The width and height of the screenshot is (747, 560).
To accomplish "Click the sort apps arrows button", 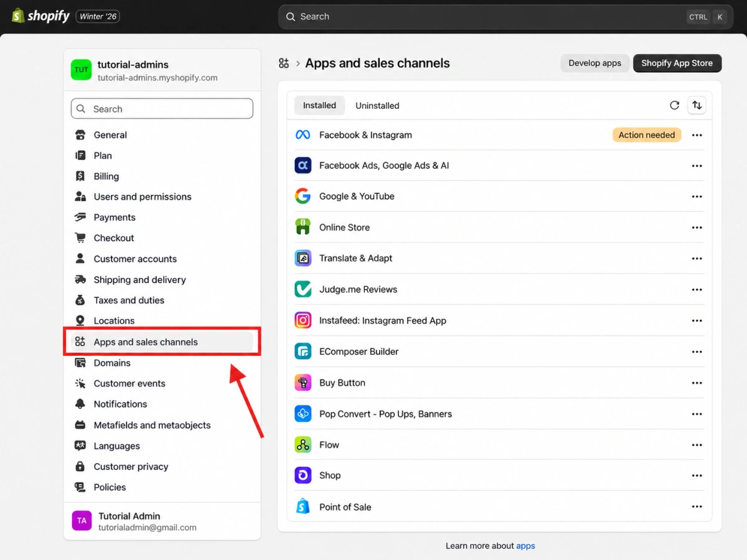I will [697, 105].
